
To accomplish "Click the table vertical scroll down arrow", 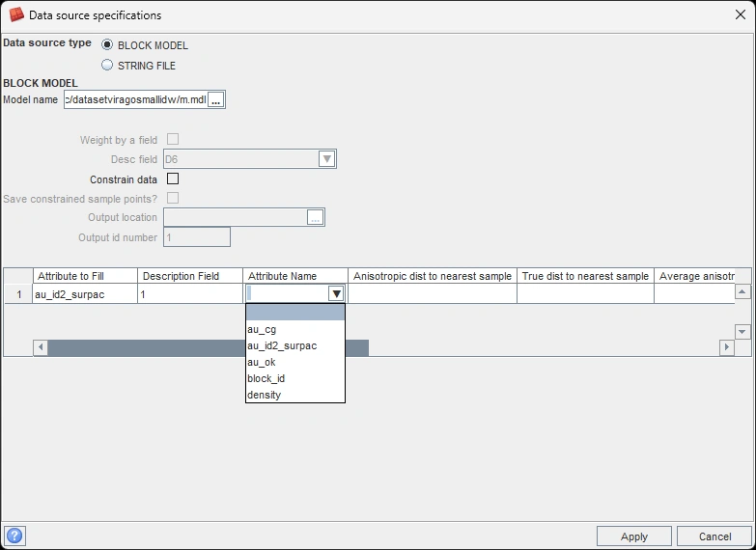I will [x=742, y=331].
